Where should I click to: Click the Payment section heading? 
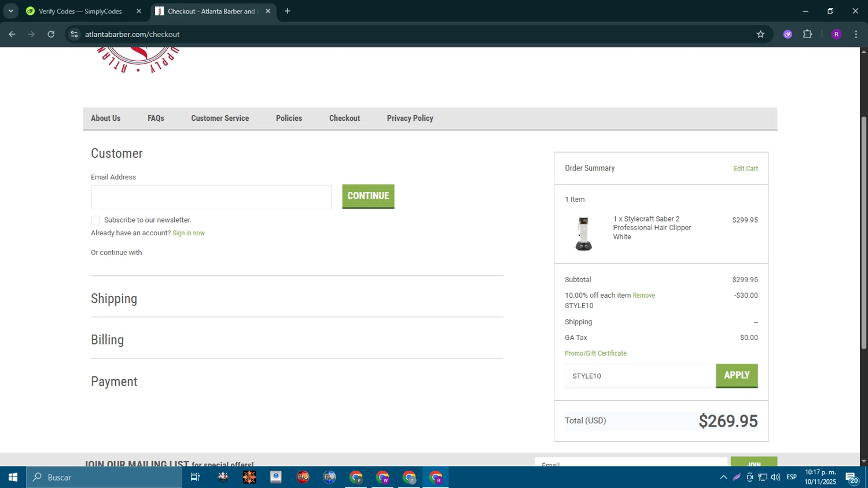pos(114,382)
